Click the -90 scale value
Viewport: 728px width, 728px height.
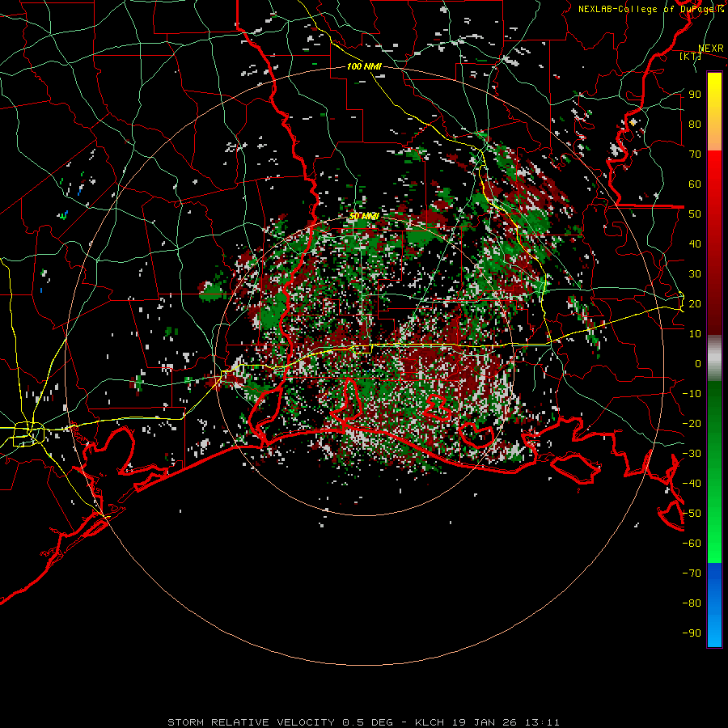(x=692, y=633)
